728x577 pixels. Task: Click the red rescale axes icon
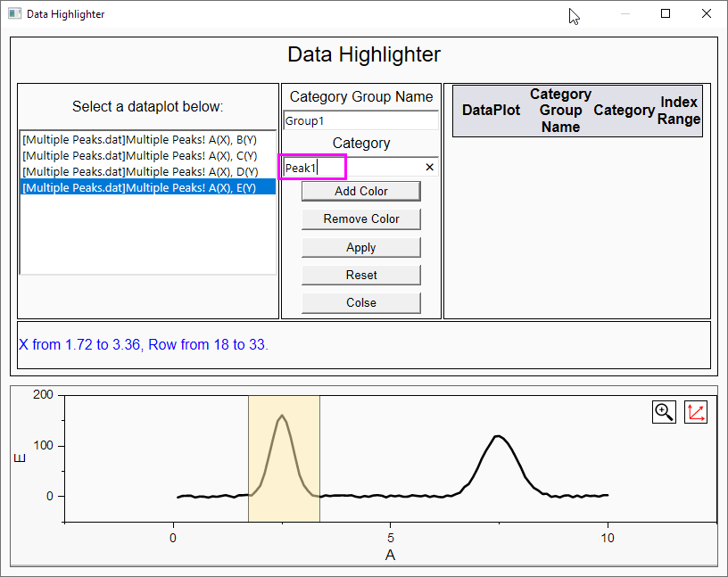pos(696,412)
